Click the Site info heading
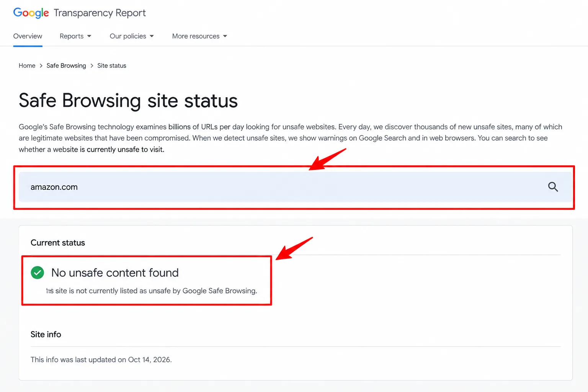The height and width of the screenshot is (392, 588). click(46, 334)
